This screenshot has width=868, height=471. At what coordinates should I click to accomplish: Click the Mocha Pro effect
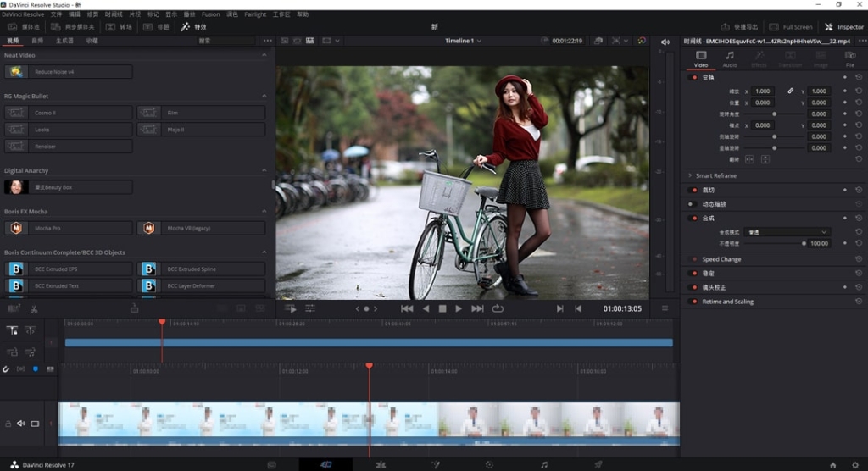point(69,228)
